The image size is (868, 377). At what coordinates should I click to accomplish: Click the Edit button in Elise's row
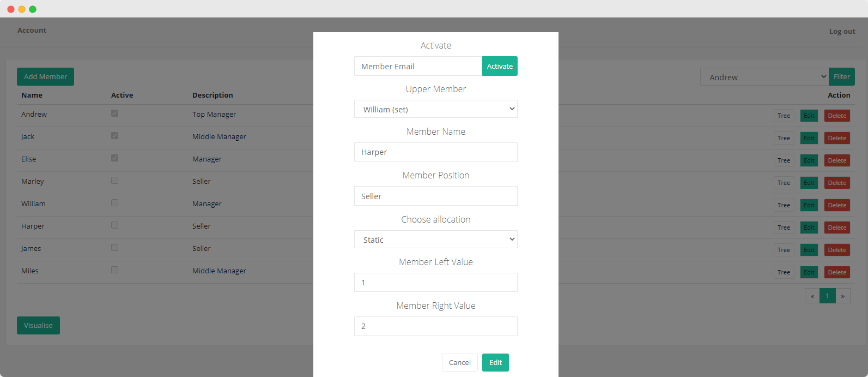point(809,160)
